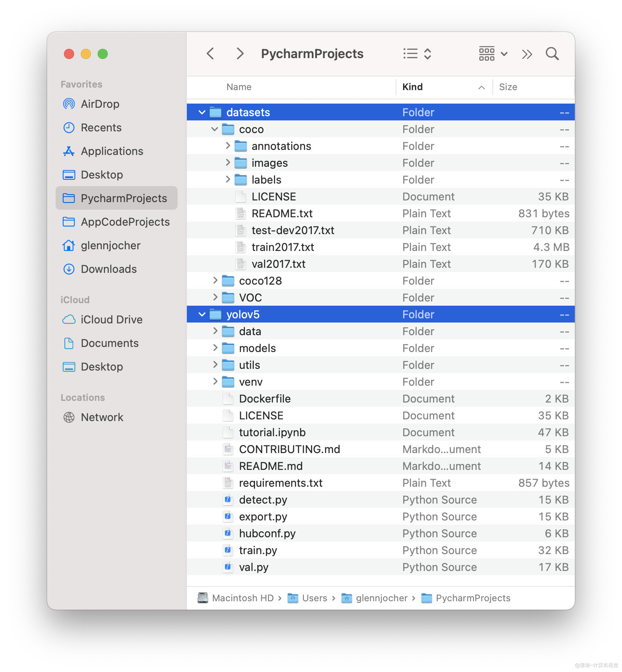Sort by the Kind column header

point(444,87)
